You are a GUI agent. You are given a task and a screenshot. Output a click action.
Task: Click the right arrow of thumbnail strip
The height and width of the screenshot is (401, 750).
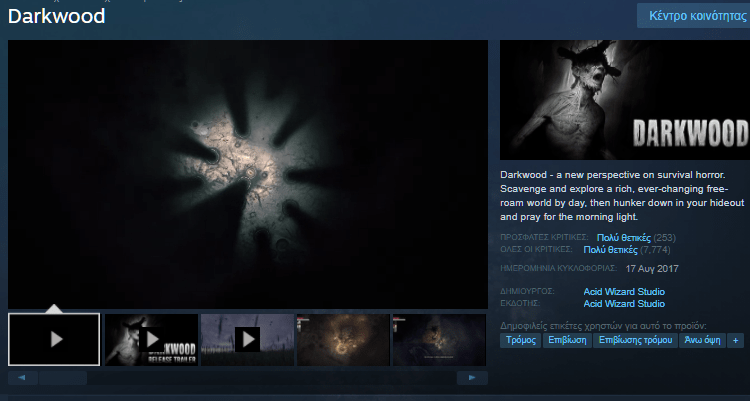(472, 378)
